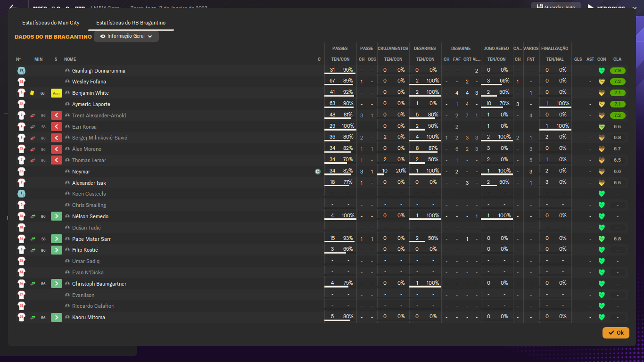Open the Informação Geral view dropdown
This screenshot has height=362, width=644.
(126, 36)
